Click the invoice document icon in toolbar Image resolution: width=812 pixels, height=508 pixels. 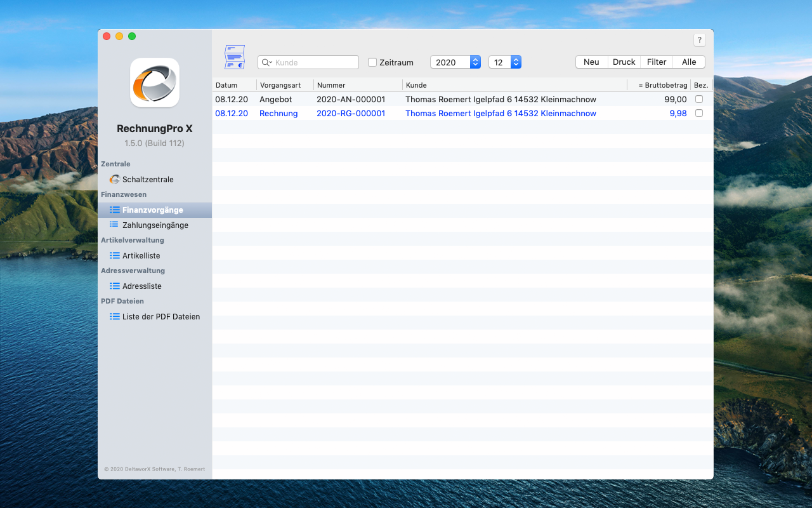[235, 57]
